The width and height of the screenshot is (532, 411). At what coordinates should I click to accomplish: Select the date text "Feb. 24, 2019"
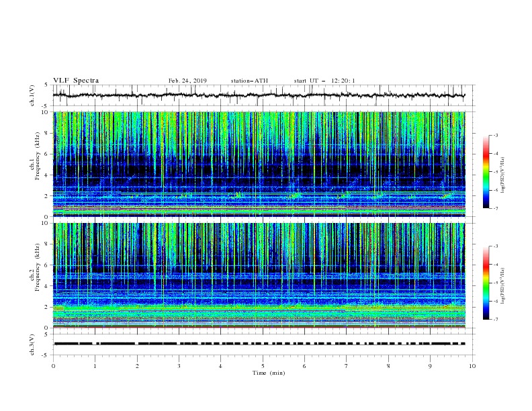click(187, 81)
